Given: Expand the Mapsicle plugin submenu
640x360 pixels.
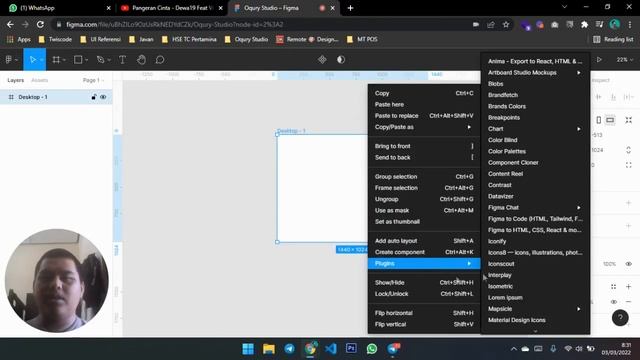Looking at the screenshot, I should coord(535,309).
